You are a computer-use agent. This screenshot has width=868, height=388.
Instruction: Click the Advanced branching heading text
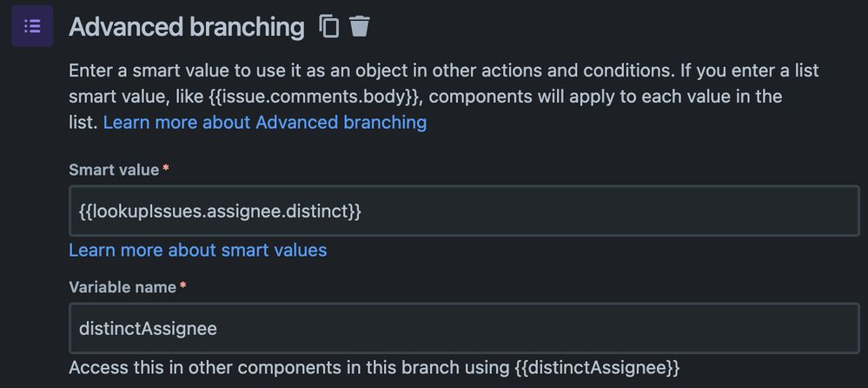point(186,27)
